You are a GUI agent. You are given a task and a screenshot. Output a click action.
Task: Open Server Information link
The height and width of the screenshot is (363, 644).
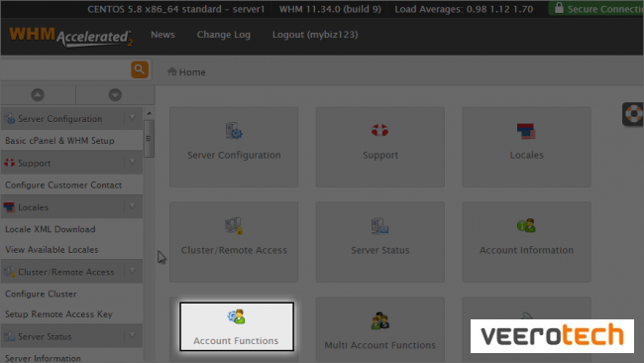[x=43, y=358]
